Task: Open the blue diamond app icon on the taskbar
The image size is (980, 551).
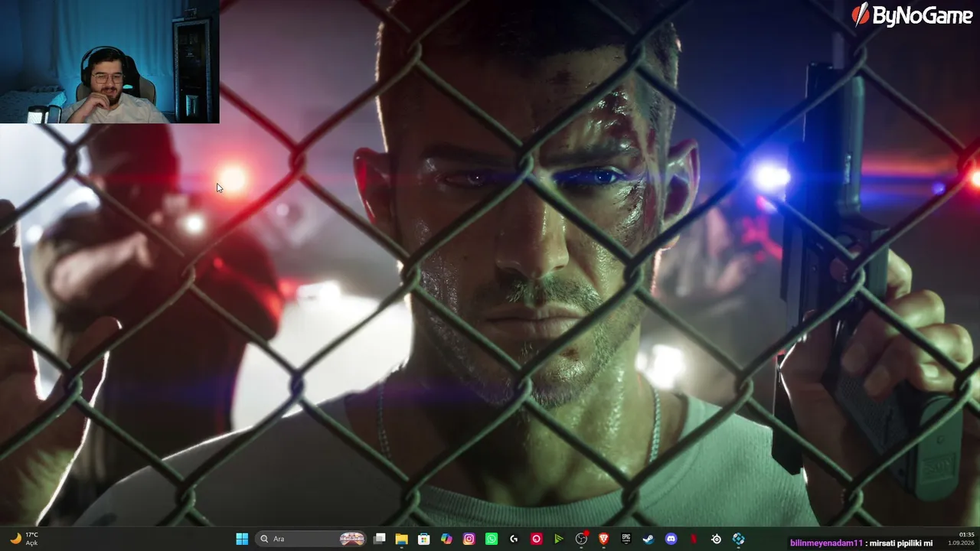Action: (x=738, y=539)
